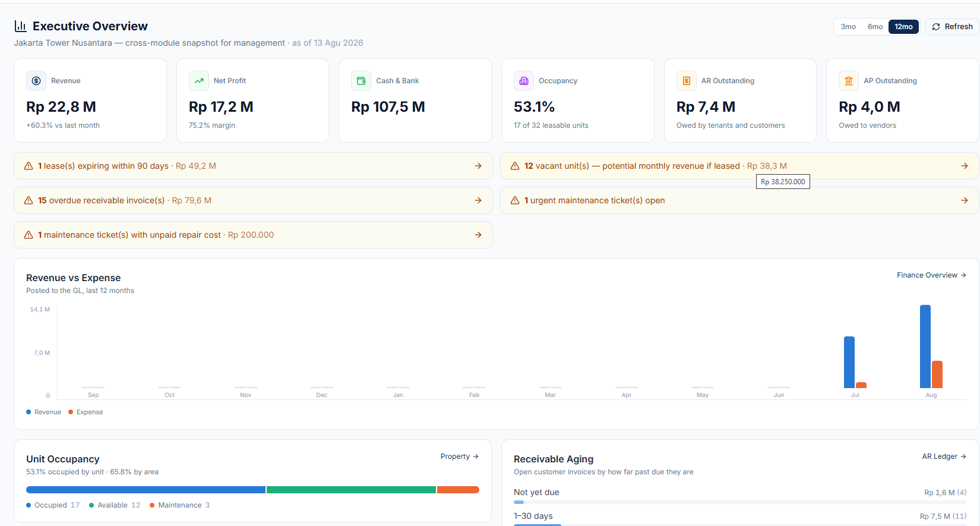Image resolution: width=980 pixels, height=526 pixels.
Task: Click the Revenue Rp 22,8 M value
Action: 61,107
